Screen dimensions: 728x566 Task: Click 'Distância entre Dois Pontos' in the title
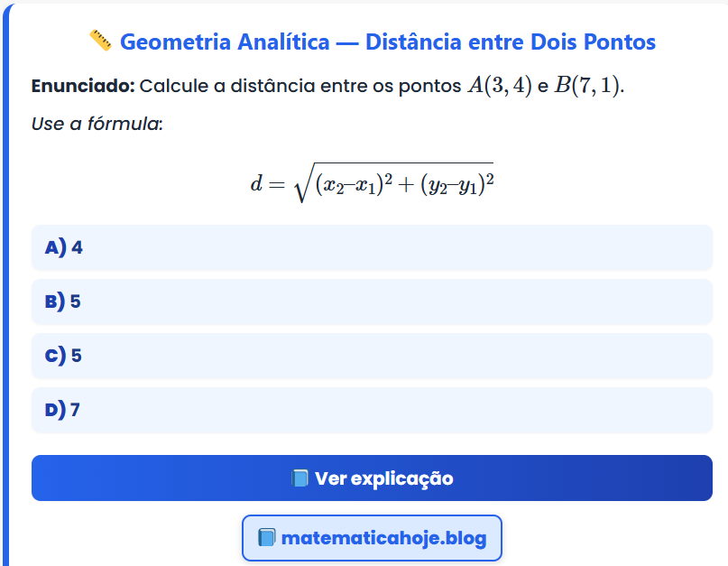click(511, 42)
